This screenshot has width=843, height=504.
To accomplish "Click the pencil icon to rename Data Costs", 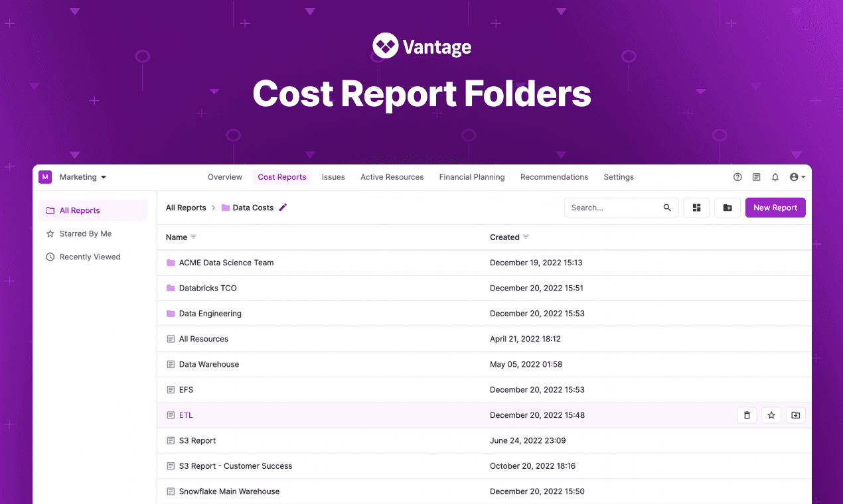I will [x=283, y=208].
